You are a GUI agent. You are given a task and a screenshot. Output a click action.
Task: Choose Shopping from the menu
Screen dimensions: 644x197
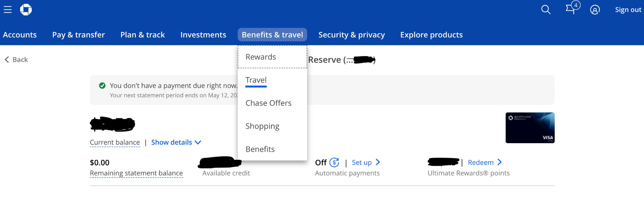point(262,126)
